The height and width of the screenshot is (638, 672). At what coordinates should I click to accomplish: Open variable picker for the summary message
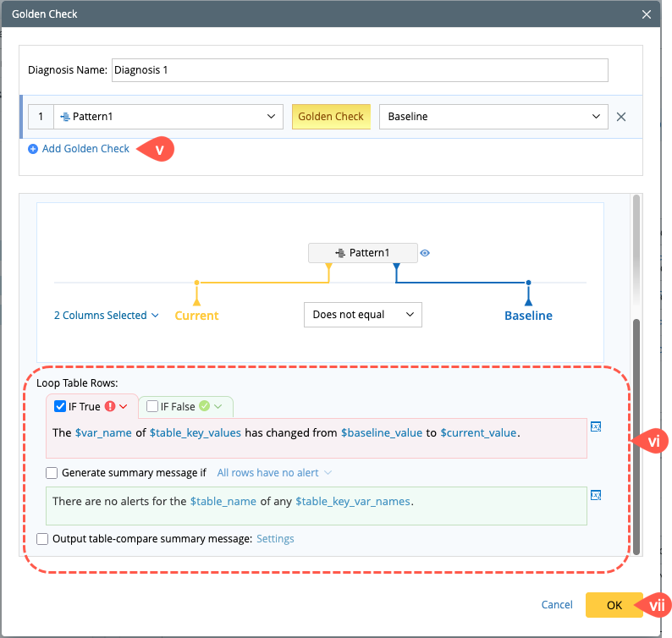[x=596, y=495]
